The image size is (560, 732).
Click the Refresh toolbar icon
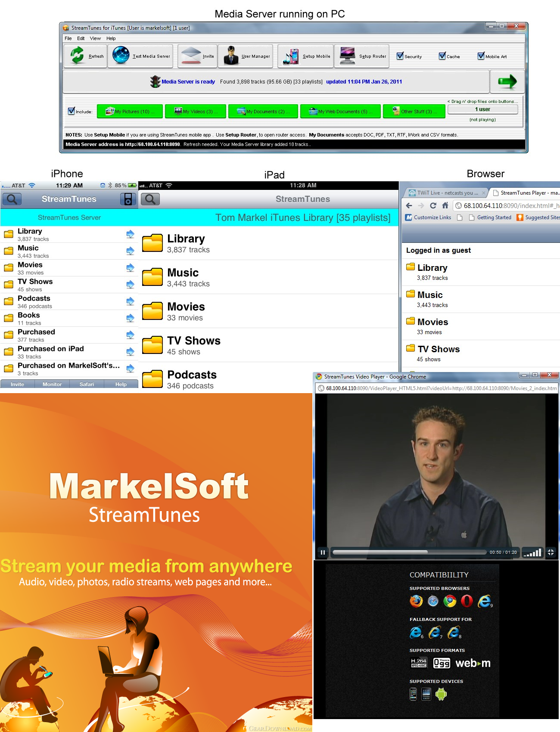tap(78, 56)
